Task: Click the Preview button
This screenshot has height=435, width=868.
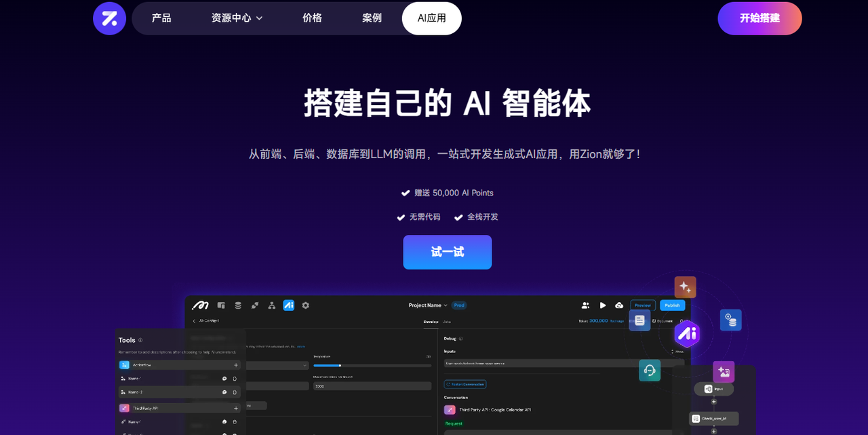Action: click(643, 305)
